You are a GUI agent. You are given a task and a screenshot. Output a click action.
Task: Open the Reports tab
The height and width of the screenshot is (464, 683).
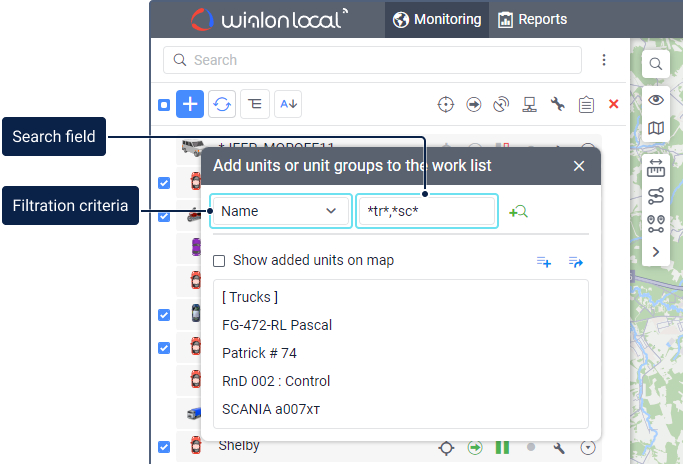tap(532, 20)
